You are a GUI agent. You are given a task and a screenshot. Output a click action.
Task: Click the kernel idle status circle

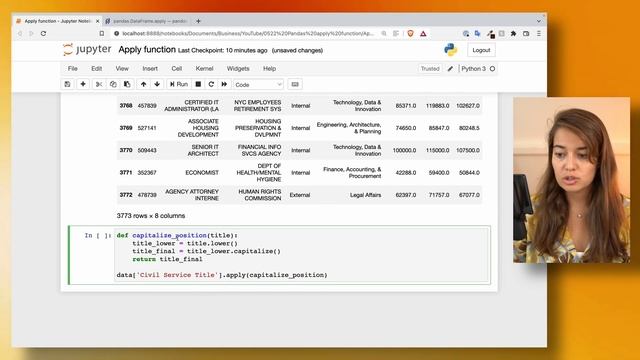(493, 69)
